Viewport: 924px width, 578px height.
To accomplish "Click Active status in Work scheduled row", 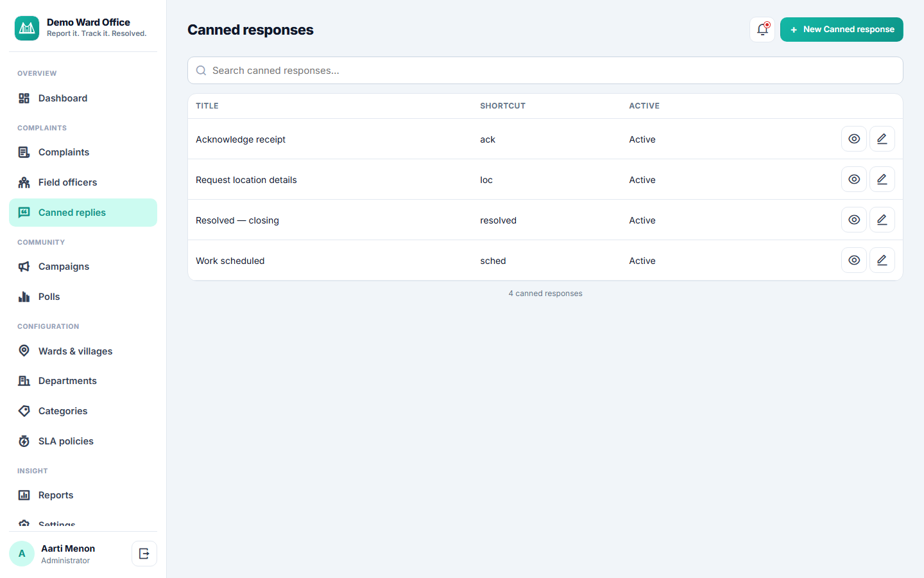I will (642, 261).
